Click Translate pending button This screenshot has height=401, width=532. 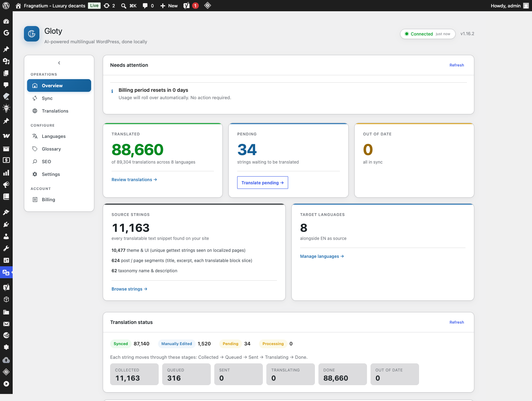[x=262, y=183]
